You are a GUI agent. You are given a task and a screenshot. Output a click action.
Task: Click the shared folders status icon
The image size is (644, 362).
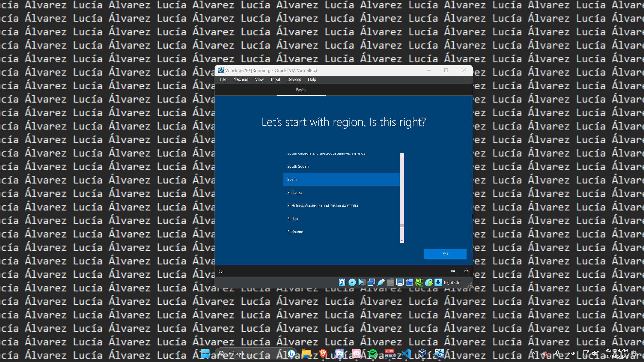(x=390, y=282)
